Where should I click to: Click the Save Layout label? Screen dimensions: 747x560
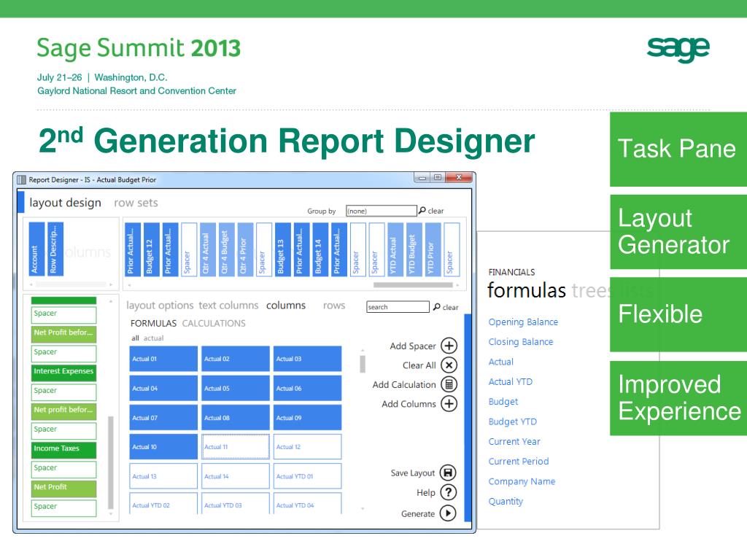[x=413, y=472]
